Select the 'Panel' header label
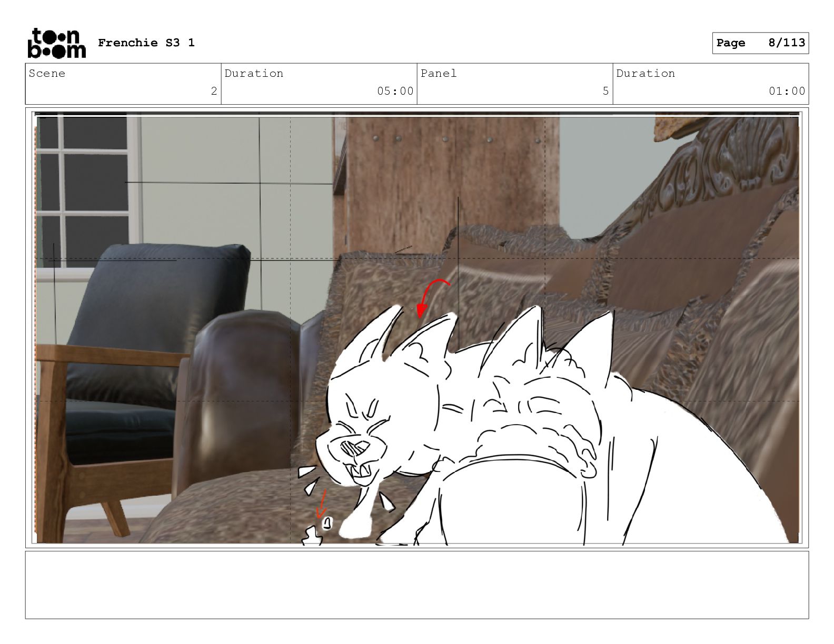The width and height of the screenshot is (834, 644). [x=439, y=74]
